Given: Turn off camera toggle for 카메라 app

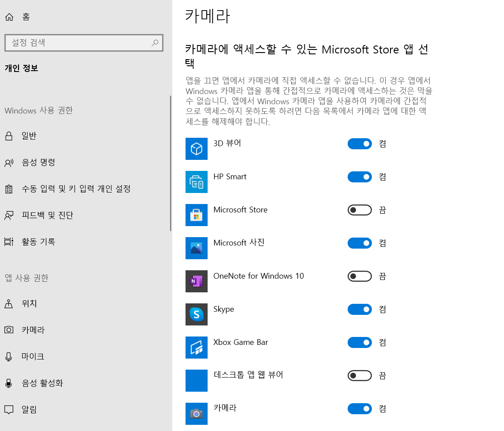Looking at the screenshot, I should tap(360, 409).
